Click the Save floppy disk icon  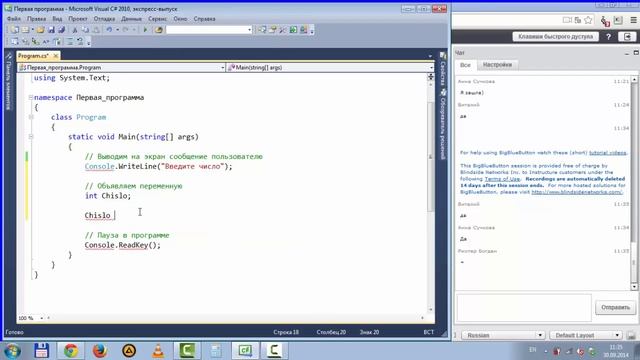(x=51, y=30)
